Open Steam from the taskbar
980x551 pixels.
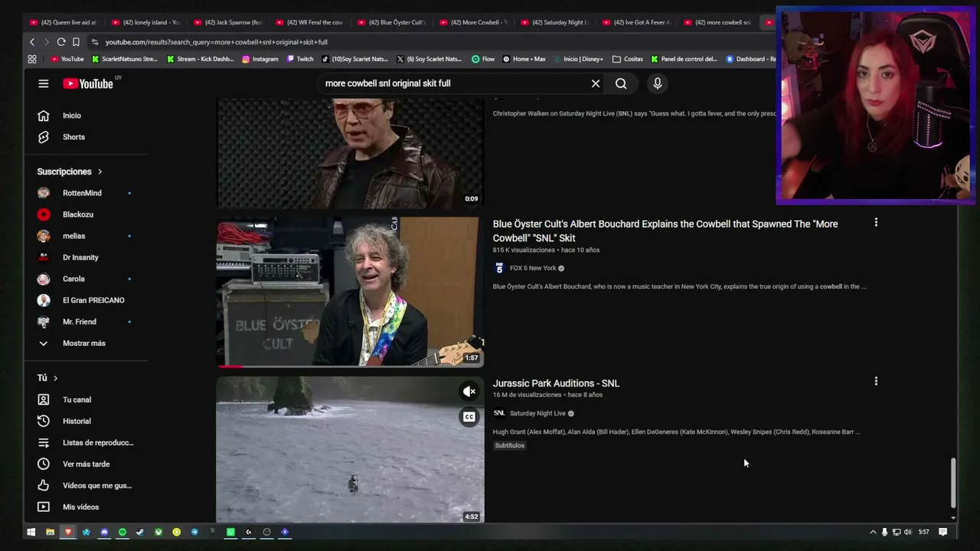point(139,532)
